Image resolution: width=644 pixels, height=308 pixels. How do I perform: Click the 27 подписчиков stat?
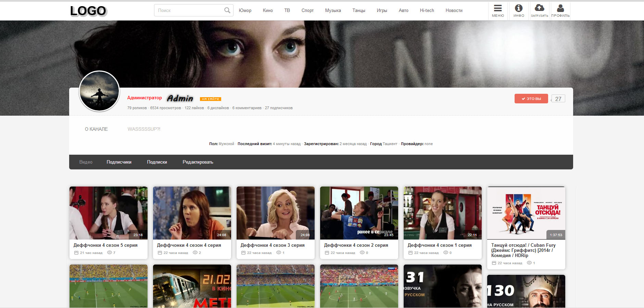[x=279, y=108]
